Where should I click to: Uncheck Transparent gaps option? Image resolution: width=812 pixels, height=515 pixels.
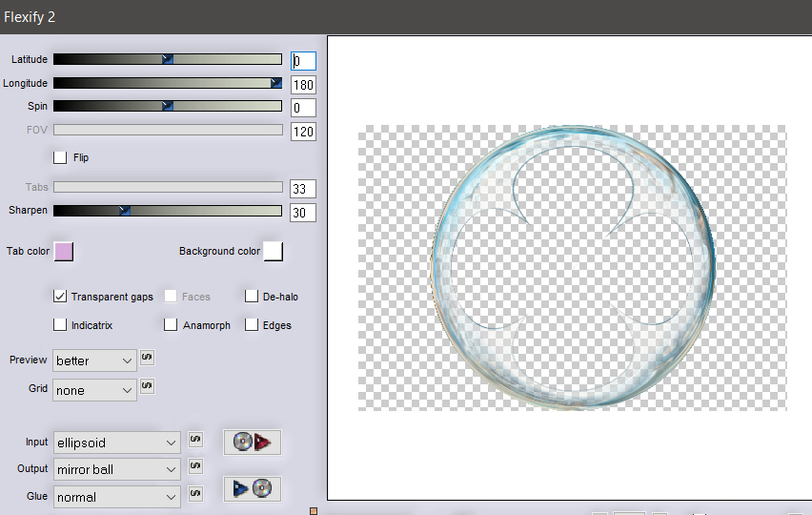tap(61, 297)
